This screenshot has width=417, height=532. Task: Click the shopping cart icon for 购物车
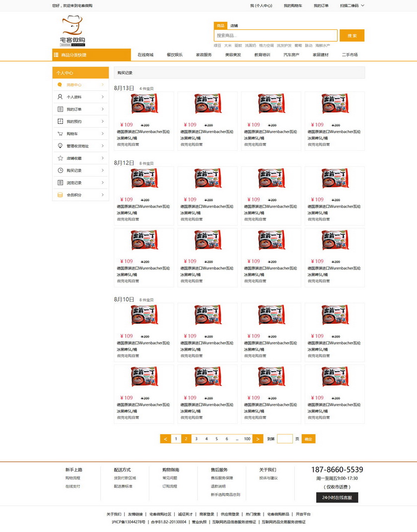pyautogui.click(x=60, y=133)
